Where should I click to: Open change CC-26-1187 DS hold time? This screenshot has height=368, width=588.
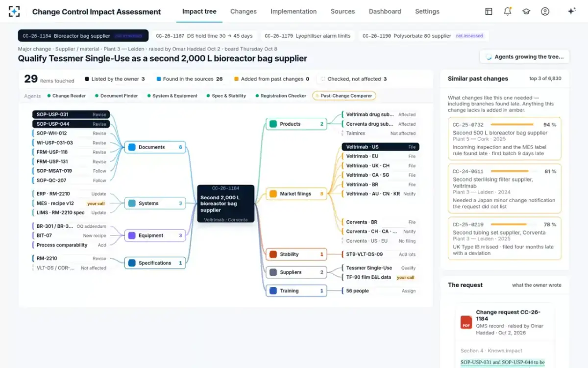[204, 36]
